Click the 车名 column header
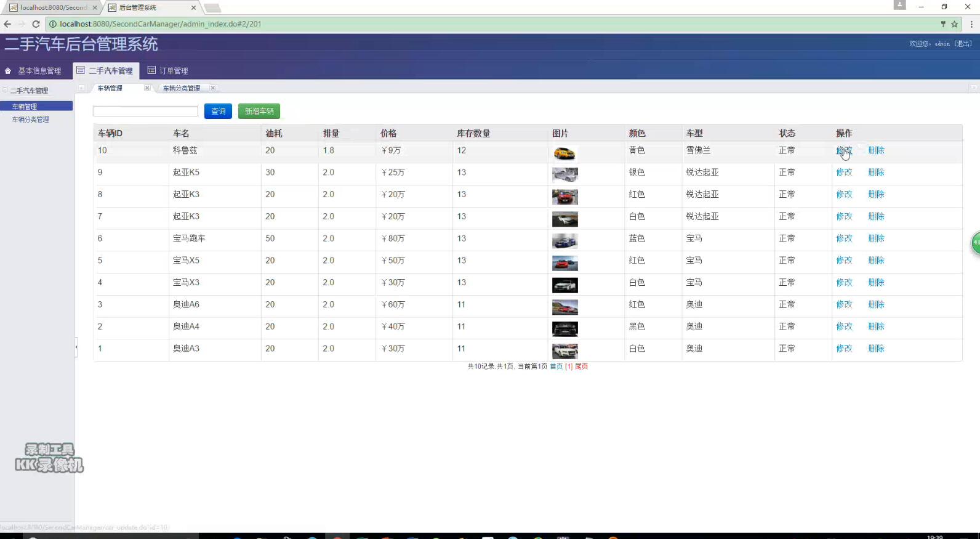 click(181, 133)
